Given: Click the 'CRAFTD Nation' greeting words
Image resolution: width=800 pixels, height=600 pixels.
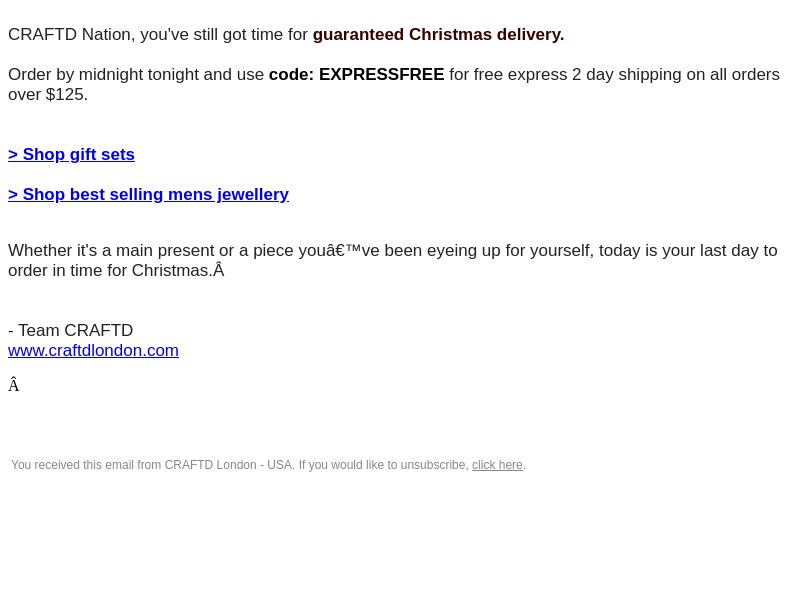Looking at the screenshot, I should (71, 34).
